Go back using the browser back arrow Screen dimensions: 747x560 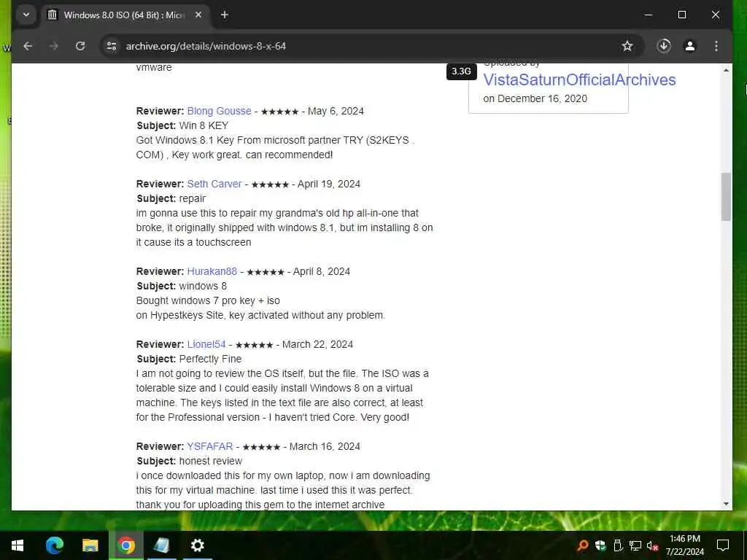coord(28,46)
